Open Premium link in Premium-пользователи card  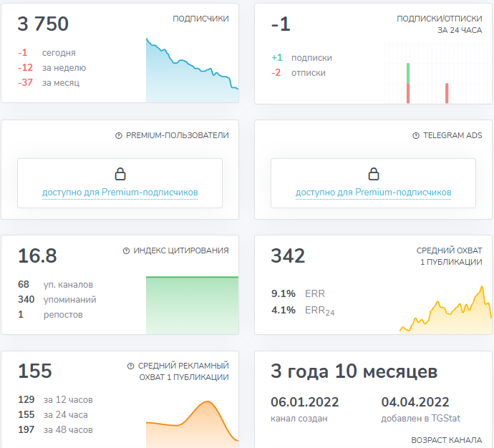pyautogui.click(x=120, y=192)
